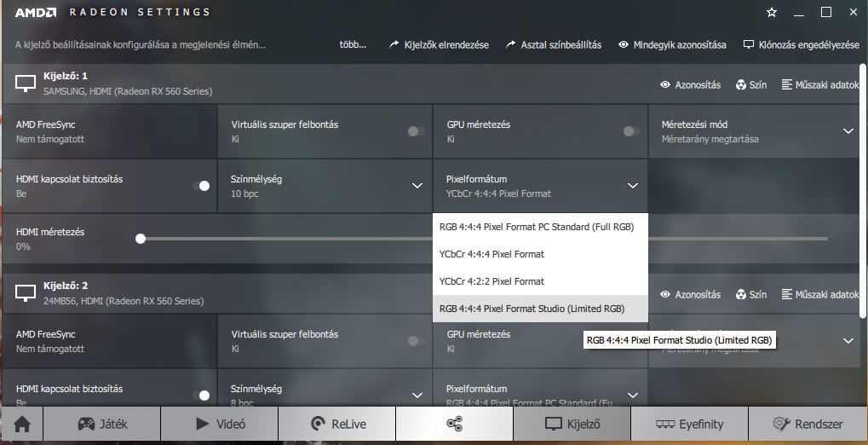868x445 pixels.
Task: Click color icon next to Szín, display 1
Action: (x=741, y=84)
